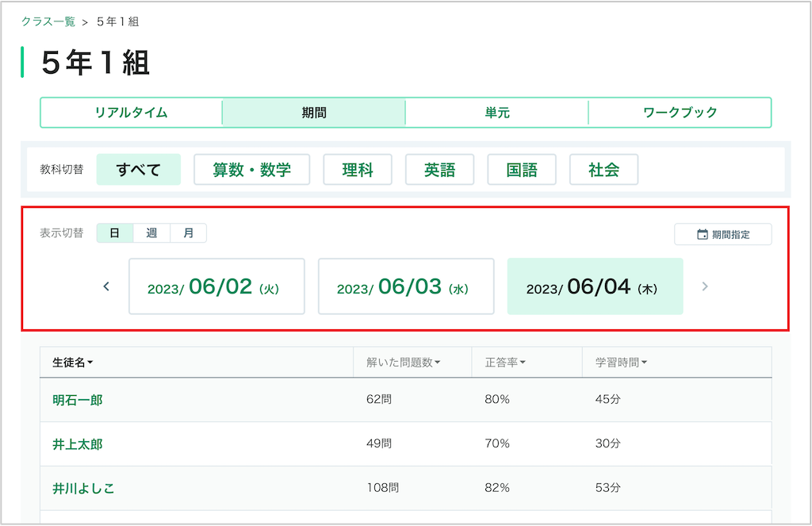Click the 80% accuracy value

(x=497, y=399)
